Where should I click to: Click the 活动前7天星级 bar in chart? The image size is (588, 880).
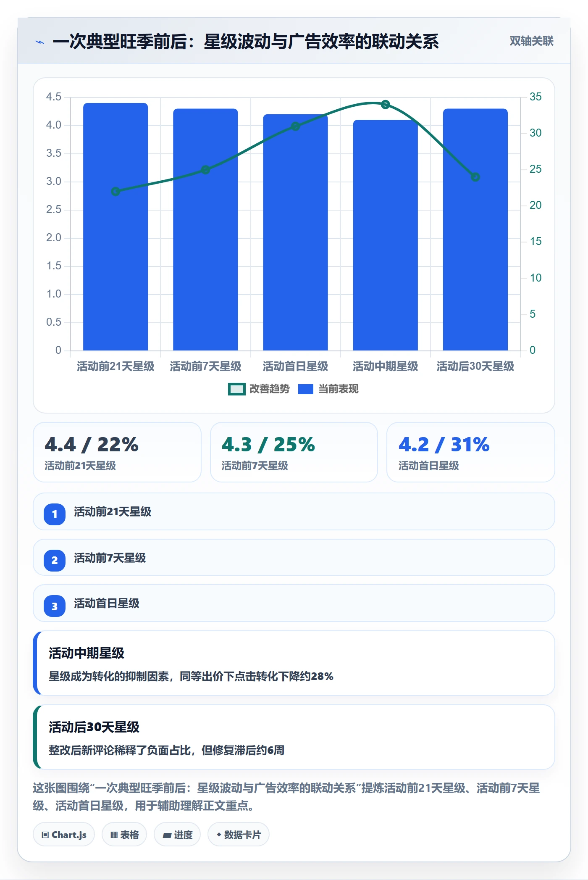(x=205, y=229)
